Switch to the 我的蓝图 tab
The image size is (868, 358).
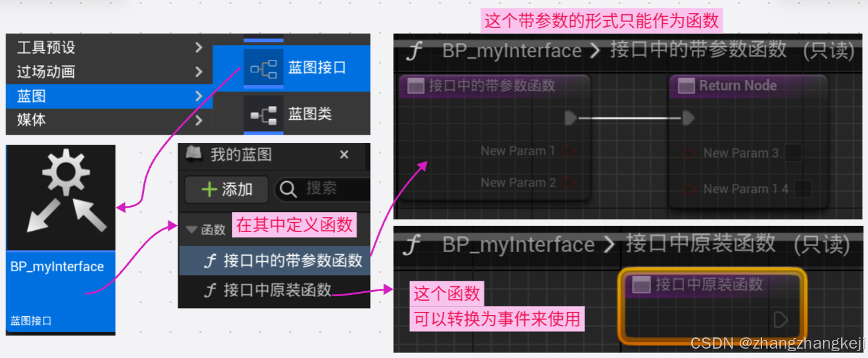tap(241, 155)
